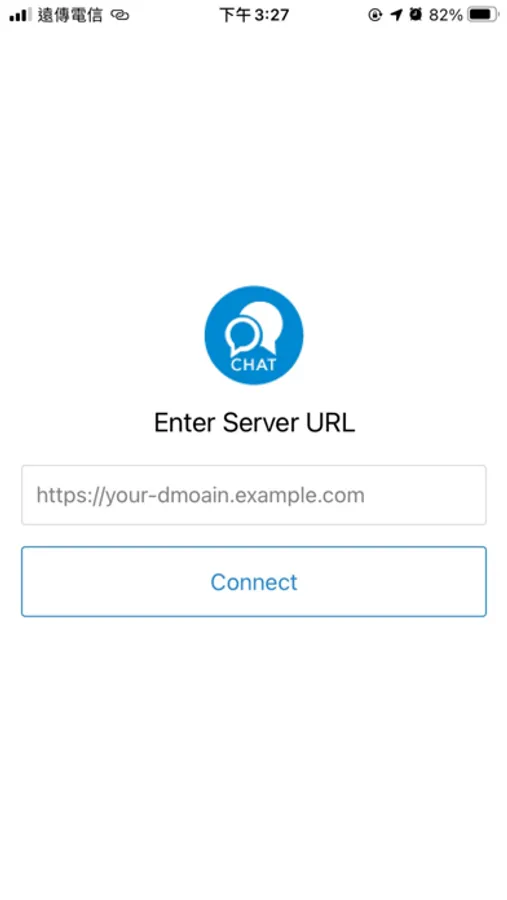Click the CHAT text inside the logo
This screenshot has width=507, height=900.
253,364
